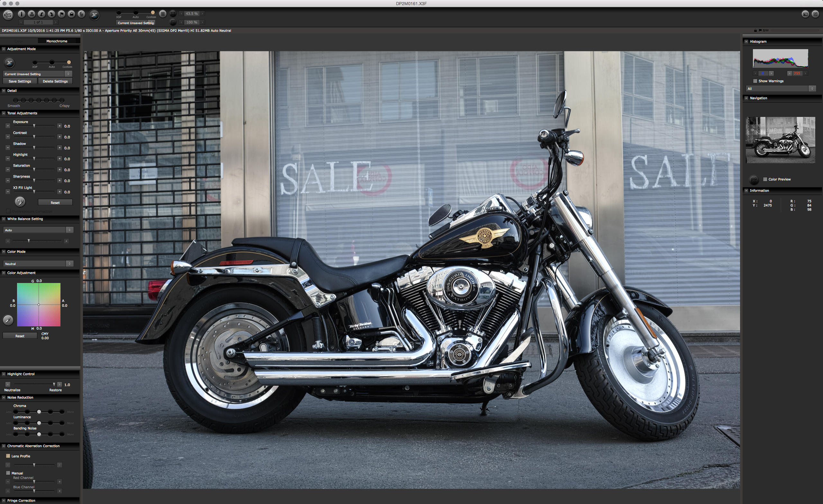Click the plus button for Exposure
Screen dimensions: 823x504
59,126
